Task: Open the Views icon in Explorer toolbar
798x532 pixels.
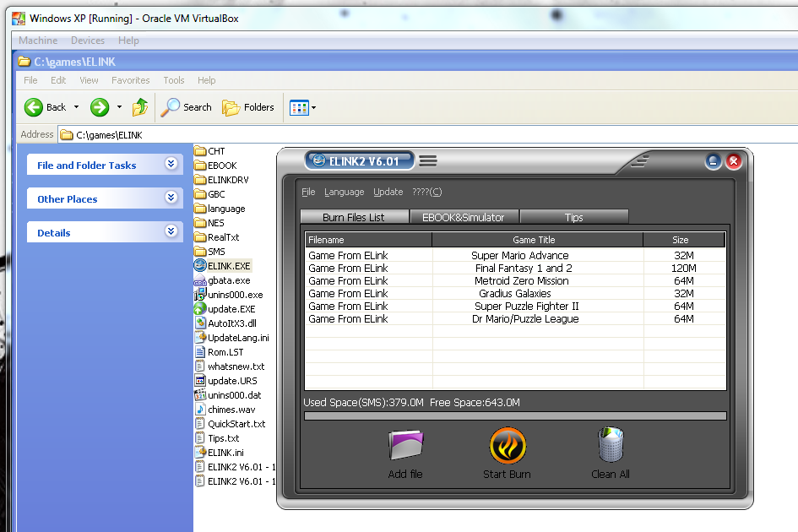Action: point(299,107)
